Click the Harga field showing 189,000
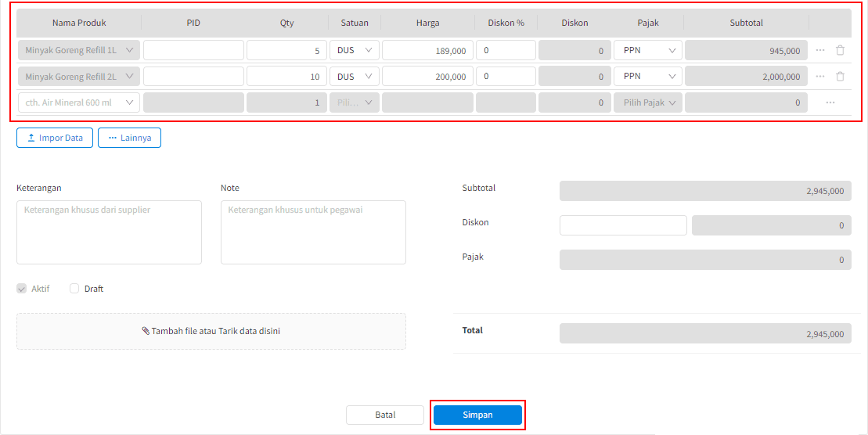The width and height of the screenshot is (868, 435). 426,50
